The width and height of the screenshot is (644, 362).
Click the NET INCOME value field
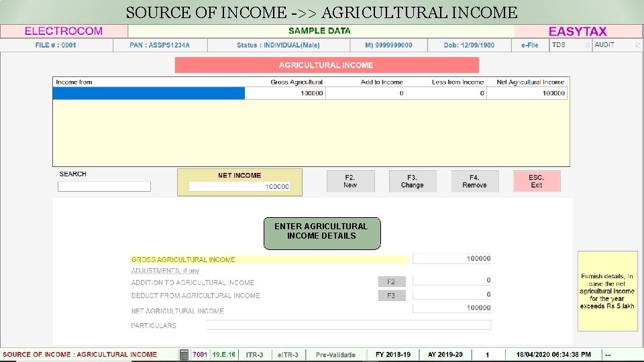point(239,187)
